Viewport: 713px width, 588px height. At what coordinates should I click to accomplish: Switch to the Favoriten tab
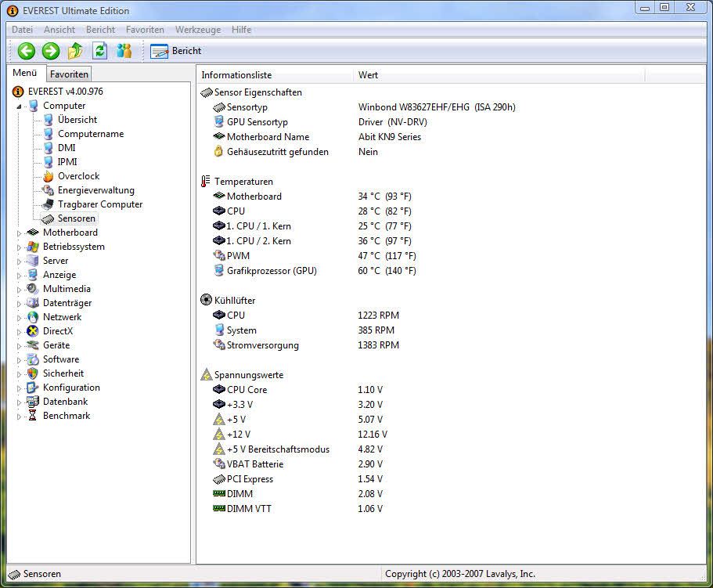coord(69,74)
